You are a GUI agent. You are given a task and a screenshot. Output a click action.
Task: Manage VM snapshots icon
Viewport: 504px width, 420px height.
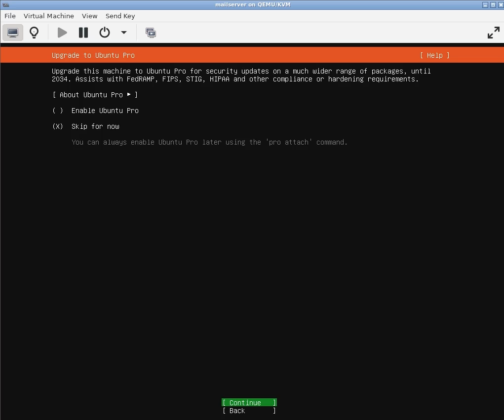coord(151,33)
